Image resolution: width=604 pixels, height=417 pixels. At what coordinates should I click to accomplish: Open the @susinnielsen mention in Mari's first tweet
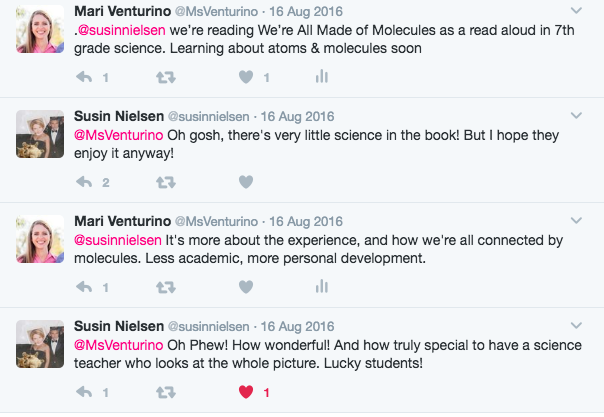click(x=118, y=29)
